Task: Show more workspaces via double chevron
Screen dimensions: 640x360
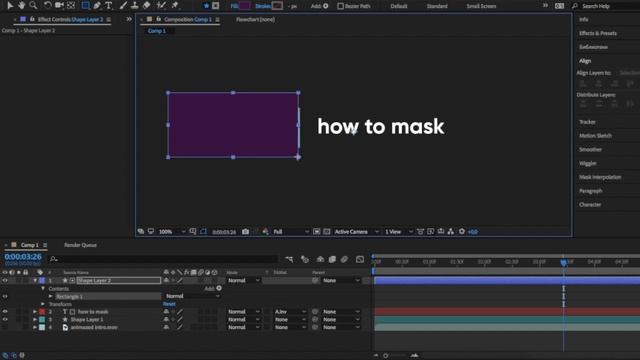Action: point(545,6)
